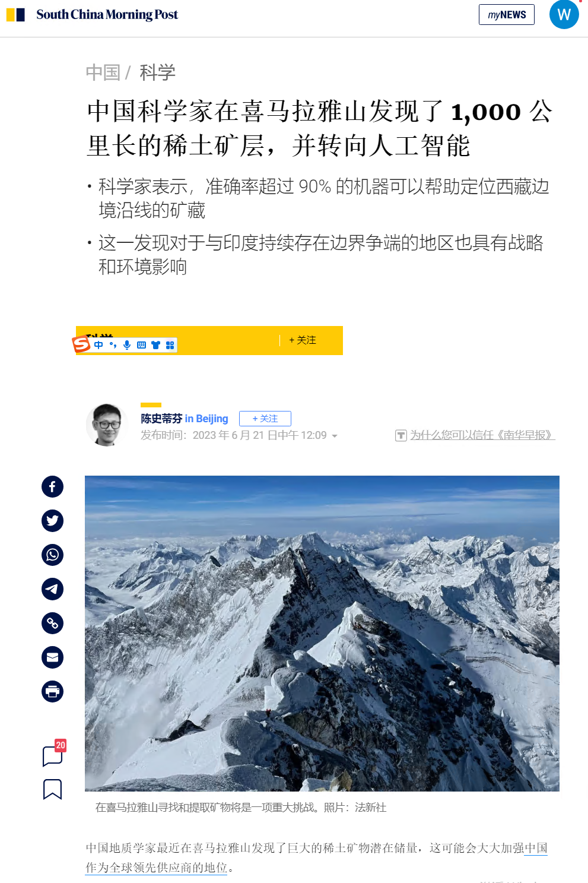Open myNEWS menu
Viewport: 588px width, 883px height.
click(507, 15)
